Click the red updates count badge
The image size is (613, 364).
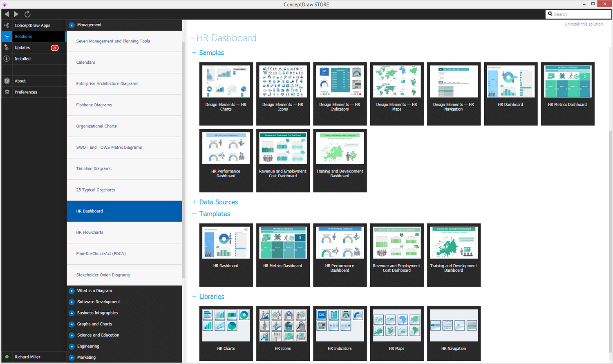tap(54, 48)
